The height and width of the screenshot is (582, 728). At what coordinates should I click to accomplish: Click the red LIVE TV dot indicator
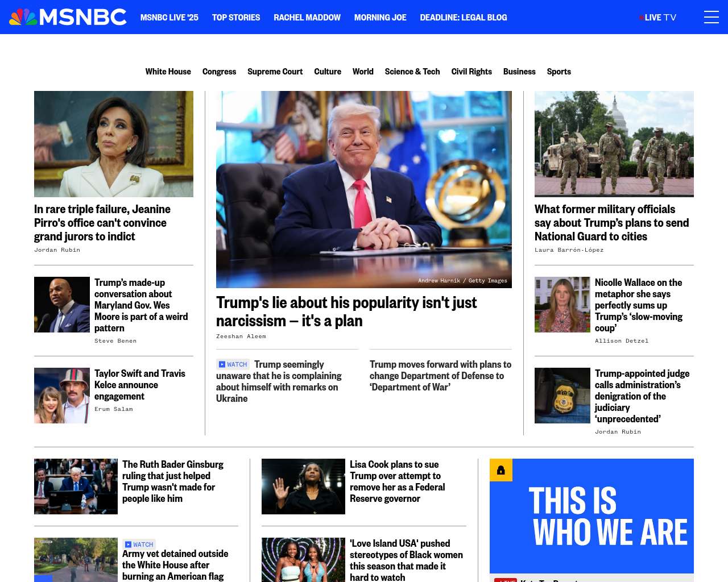coord(641,18)
